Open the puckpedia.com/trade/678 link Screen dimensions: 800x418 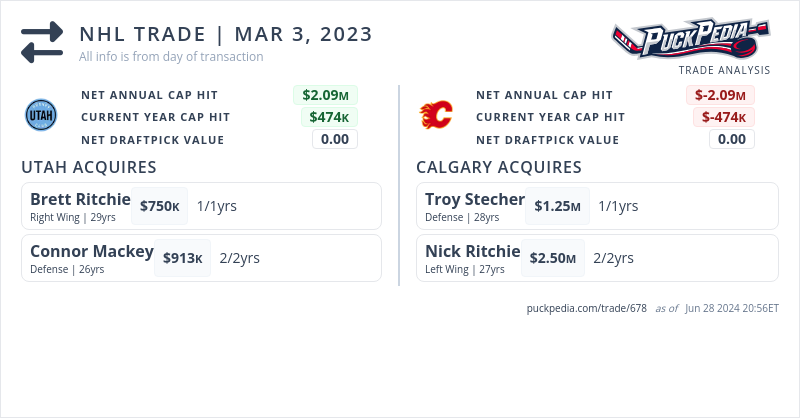pos(586,308)
